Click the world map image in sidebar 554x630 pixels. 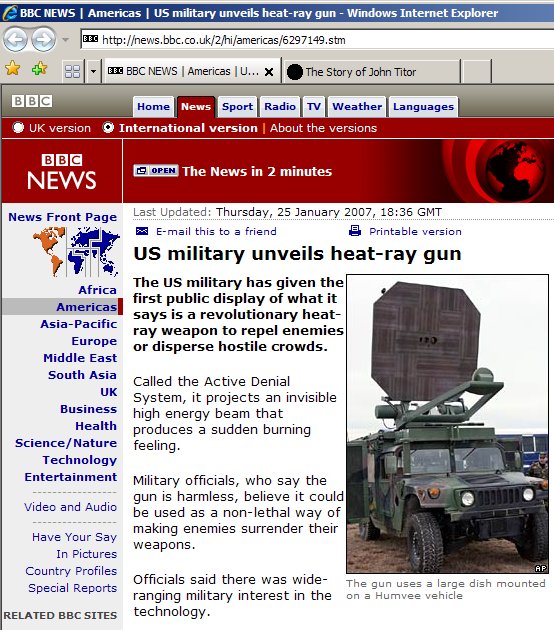tap(76, 252)
